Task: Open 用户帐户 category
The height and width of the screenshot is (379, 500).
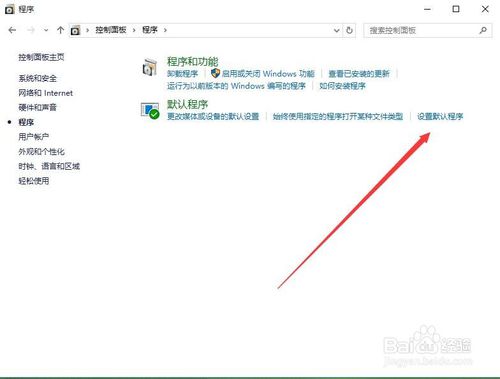Action: 34,137
